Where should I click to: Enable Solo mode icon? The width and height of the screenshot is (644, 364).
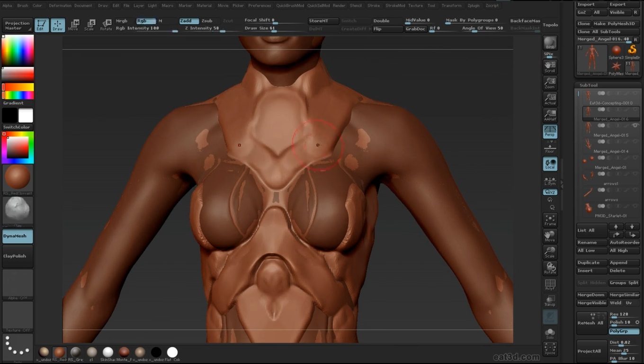(x=550, y=333)
